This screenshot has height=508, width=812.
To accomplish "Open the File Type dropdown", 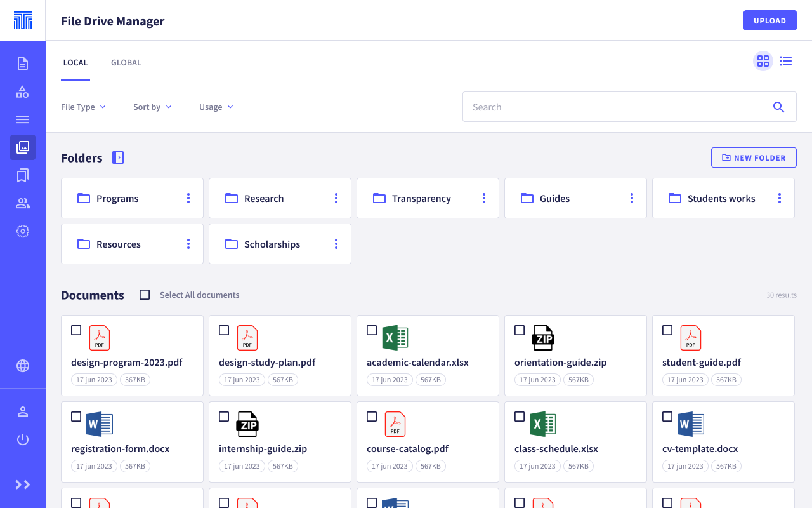I will (x=83, y=107).
